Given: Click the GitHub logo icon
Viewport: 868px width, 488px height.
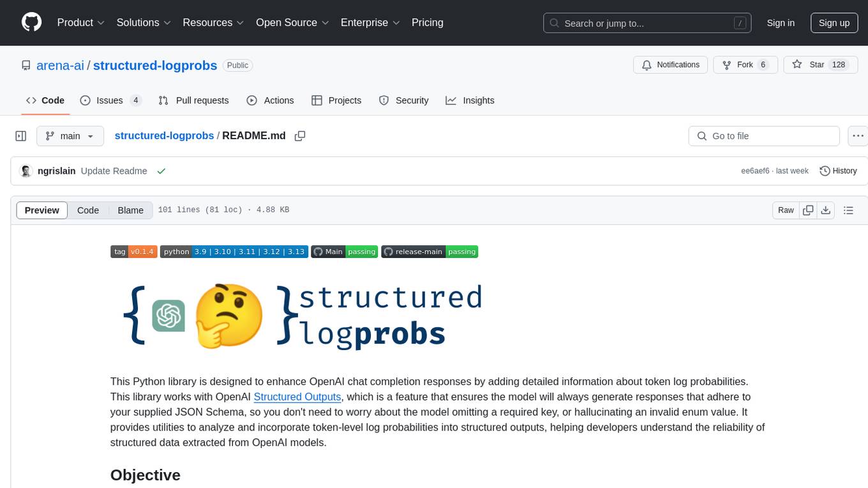Looking at the screenshot, I should [x=31, y=22].
